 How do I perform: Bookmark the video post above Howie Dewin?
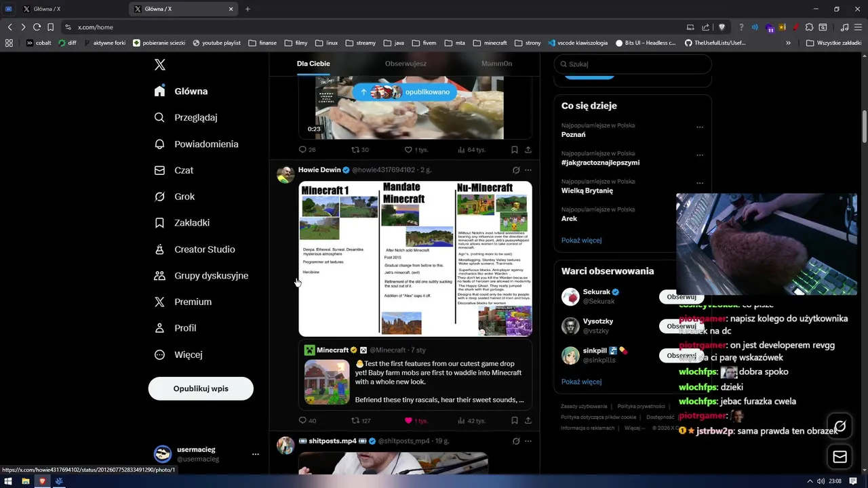point(515,149)
